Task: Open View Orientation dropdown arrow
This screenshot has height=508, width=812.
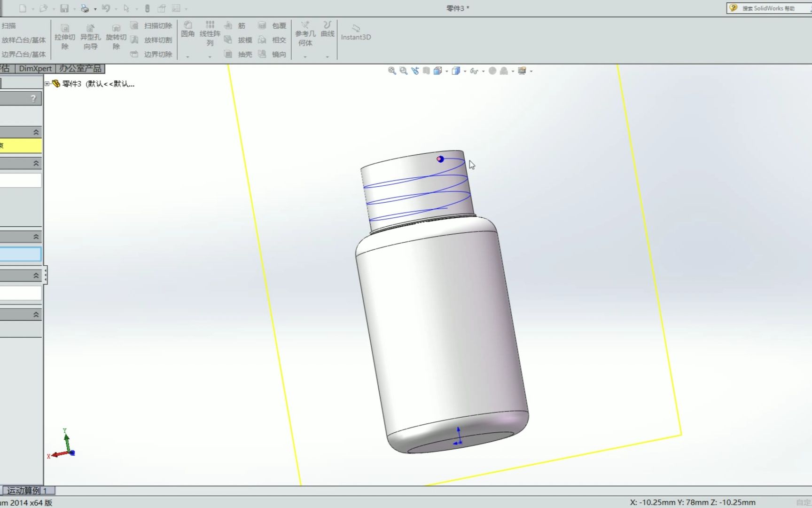Action: pos(446,71)
